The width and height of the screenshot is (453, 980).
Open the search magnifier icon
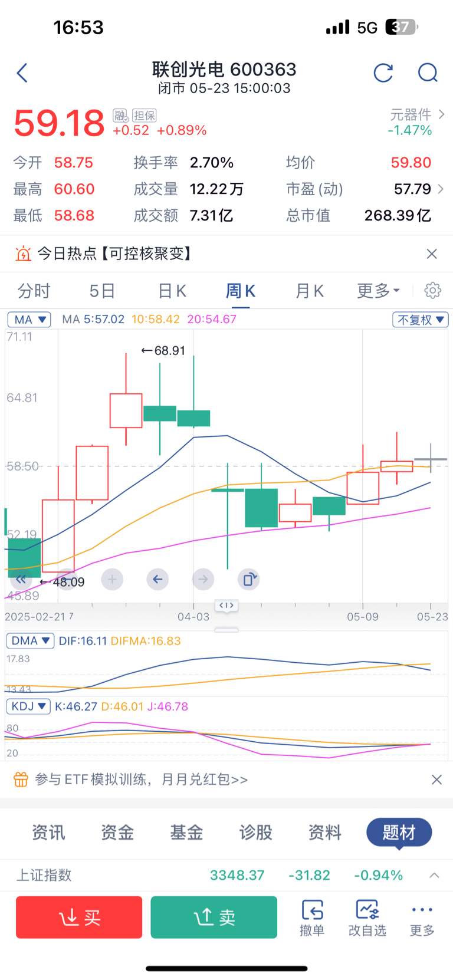coord(428,73)
